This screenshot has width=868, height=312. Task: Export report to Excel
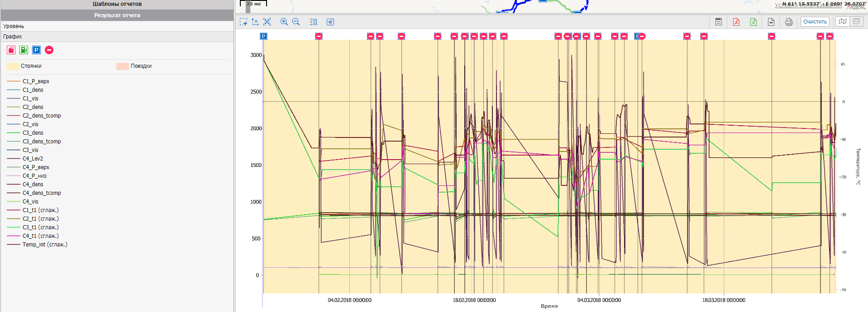tap(754, 22)
